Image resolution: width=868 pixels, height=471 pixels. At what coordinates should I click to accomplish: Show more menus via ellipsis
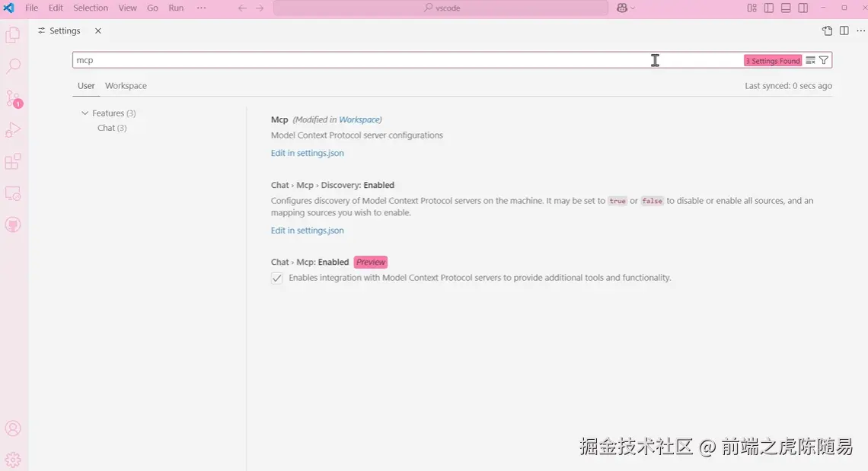(x=202, y=8)
